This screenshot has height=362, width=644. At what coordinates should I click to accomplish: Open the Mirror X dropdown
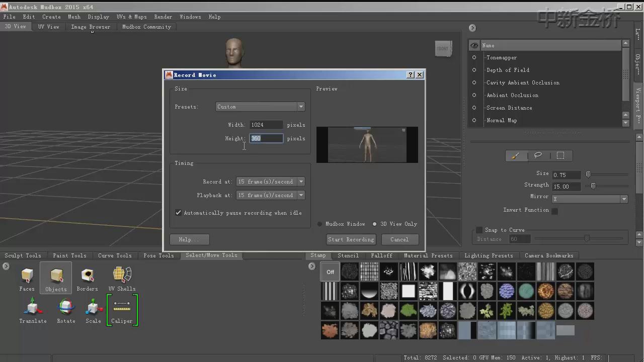(590, 199)
